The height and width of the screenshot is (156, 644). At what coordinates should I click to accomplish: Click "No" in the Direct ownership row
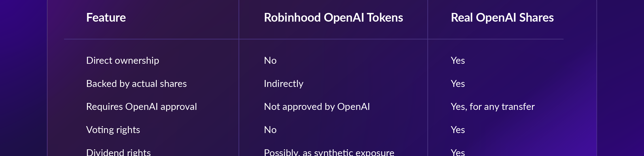(270, 61)
